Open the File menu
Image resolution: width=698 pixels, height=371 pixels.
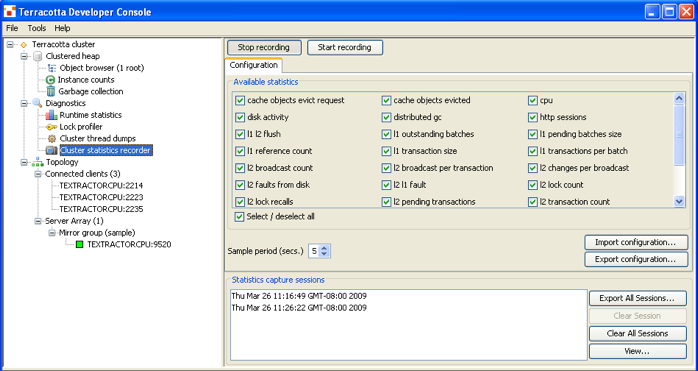[12, 28]
